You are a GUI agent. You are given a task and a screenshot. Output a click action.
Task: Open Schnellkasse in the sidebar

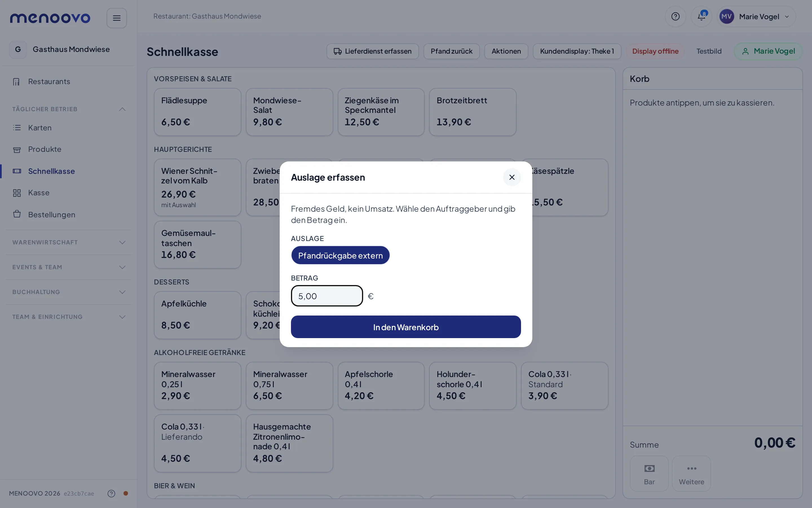coord(69,171)
